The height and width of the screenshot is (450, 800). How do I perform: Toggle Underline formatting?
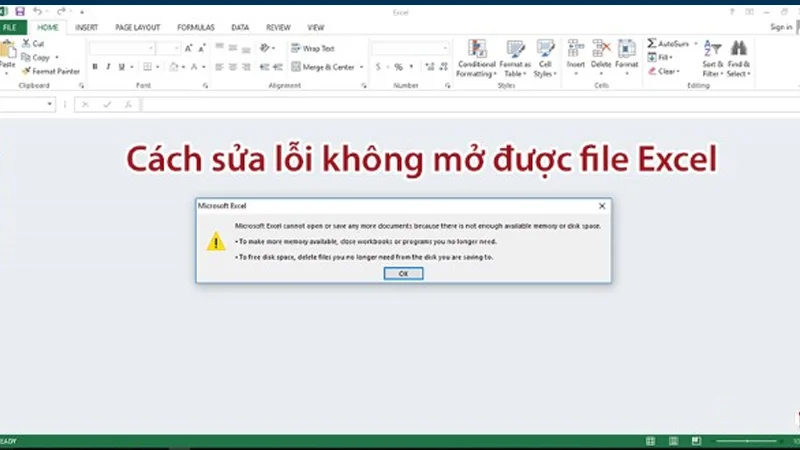[x=121, y=67]
